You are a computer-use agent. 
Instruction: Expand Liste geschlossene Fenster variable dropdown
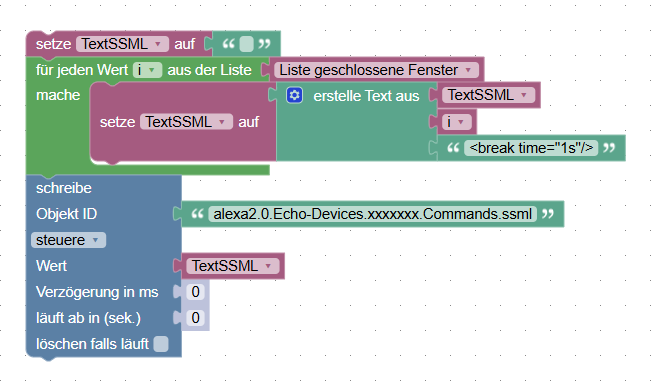[x=376, y=70]
